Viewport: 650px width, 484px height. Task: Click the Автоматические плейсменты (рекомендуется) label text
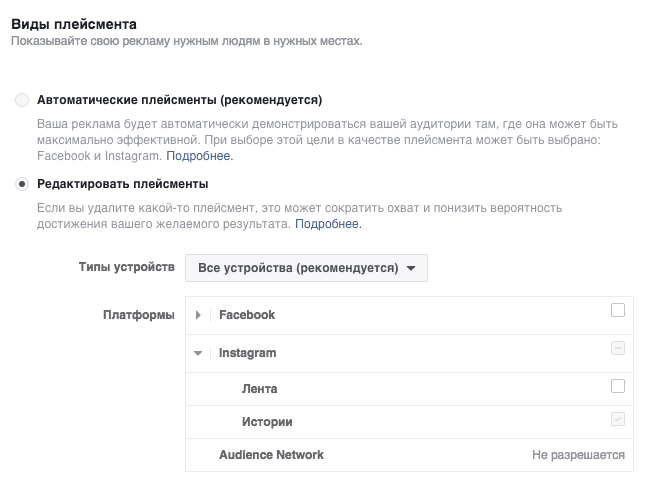tap(179, 100)
